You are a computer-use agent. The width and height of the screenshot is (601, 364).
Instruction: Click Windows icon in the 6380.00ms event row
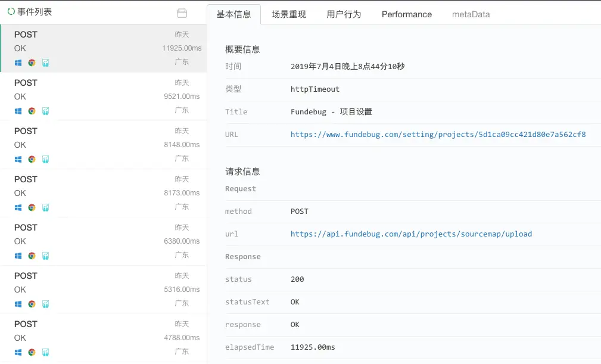tap(18, 256)
